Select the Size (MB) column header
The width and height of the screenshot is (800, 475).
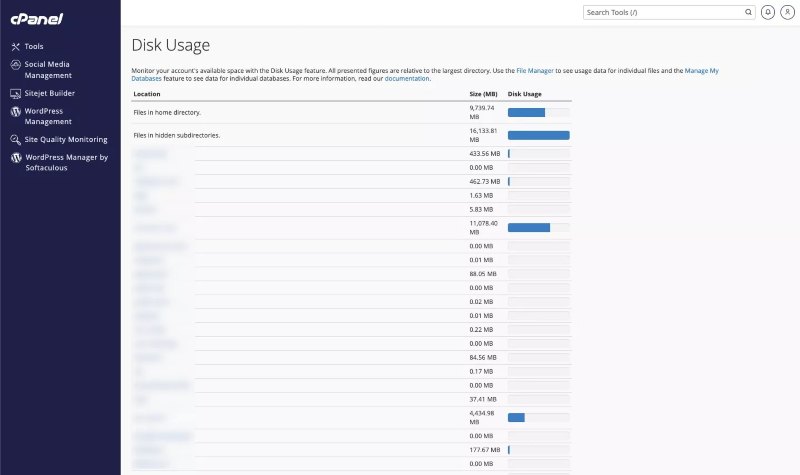[x=483, y=94]
